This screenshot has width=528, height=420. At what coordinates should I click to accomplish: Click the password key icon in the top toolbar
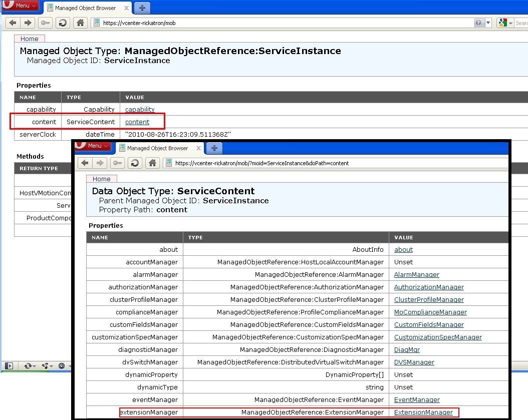tap(46, 23)
